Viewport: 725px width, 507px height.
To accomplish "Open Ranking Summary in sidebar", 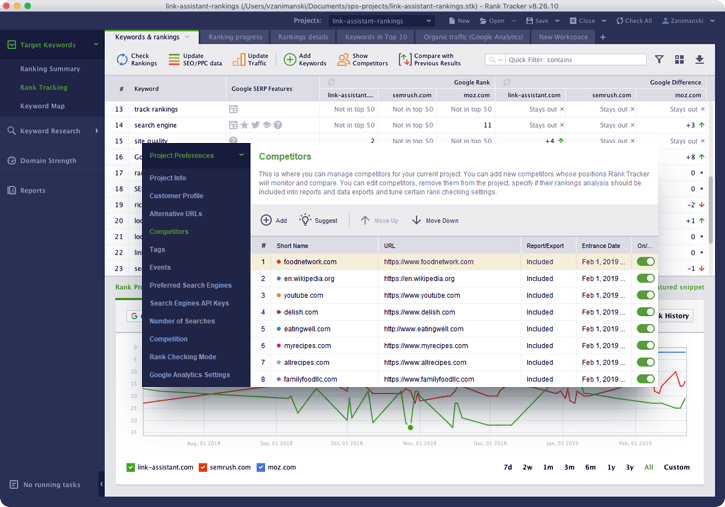I will [50, 69].
